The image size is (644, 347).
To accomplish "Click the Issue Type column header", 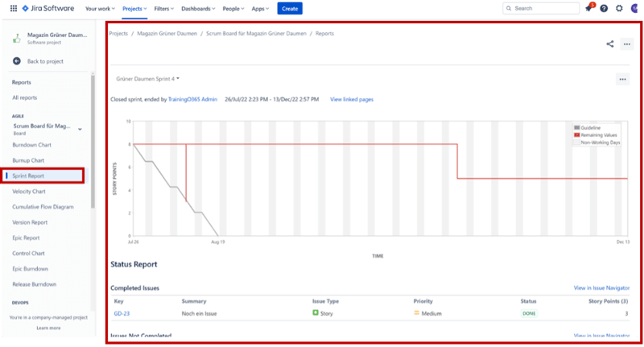I will pyautogui.click(x=325, y=301).
